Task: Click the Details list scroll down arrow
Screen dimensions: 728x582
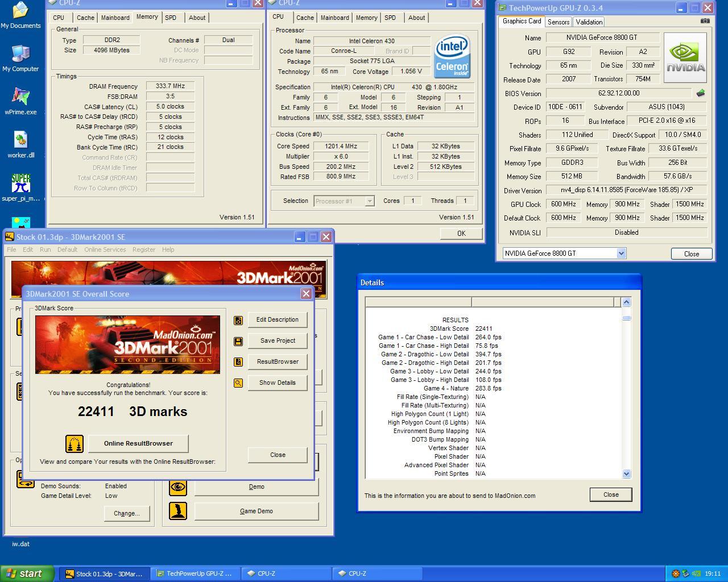Action: [x=626, y=473]
